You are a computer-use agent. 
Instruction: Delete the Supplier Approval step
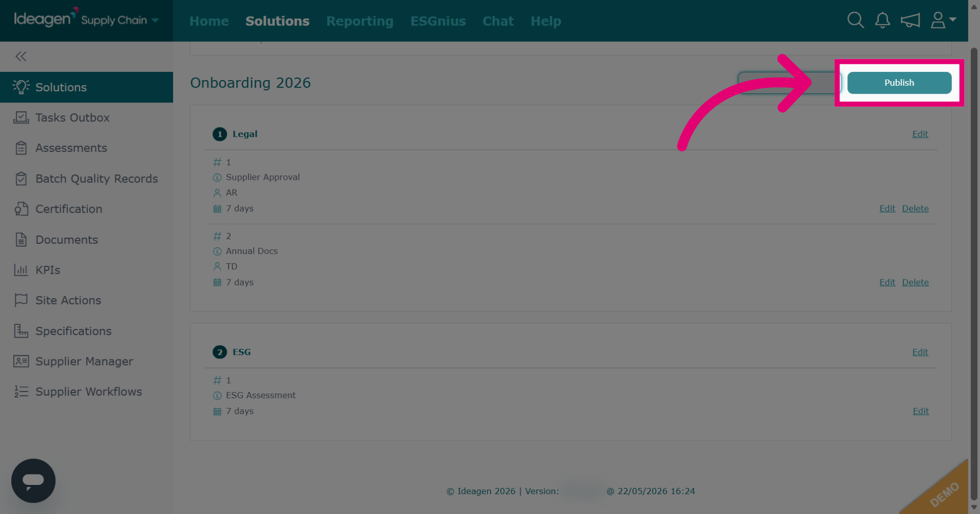pyautogui.click(x=915, y=209)
